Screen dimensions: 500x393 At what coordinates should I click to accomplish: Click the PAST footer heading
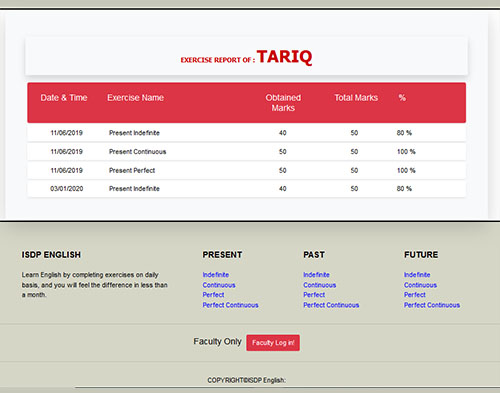click(x=314, y=255)
